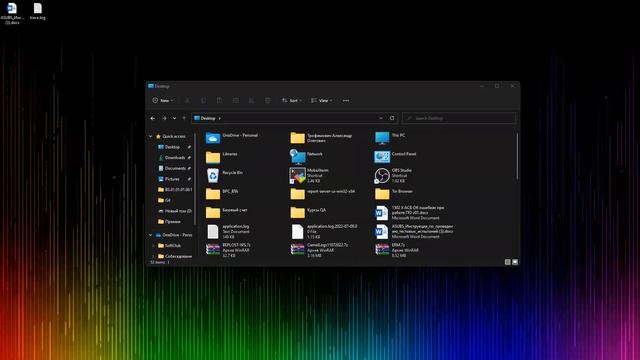The image size is (640, 360).
Task: Click the Cut icon in Explorer toolbar
Action: (187, 100)
